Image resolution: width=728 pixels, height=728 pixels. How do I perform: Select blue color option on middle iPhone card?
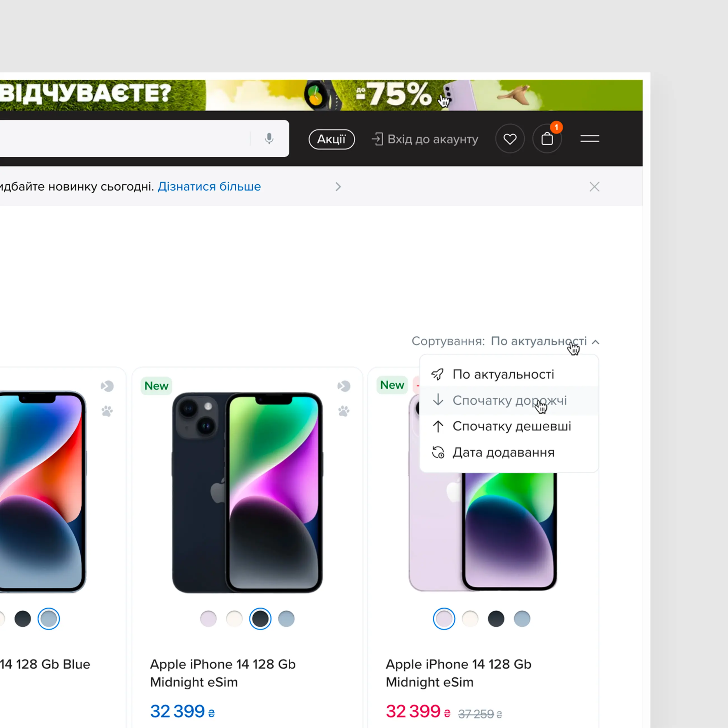(286, 619)
